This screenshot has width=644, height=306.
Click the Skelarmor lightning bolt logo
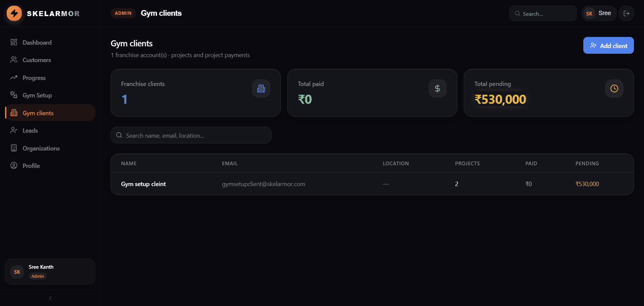[x=14, y=13]
